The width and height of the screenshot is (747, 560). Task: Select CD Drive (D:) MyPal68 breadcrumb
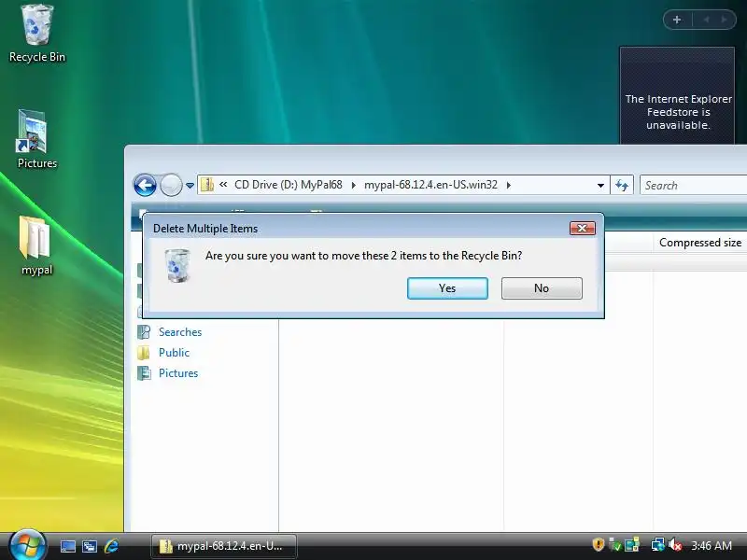[289, 185]
